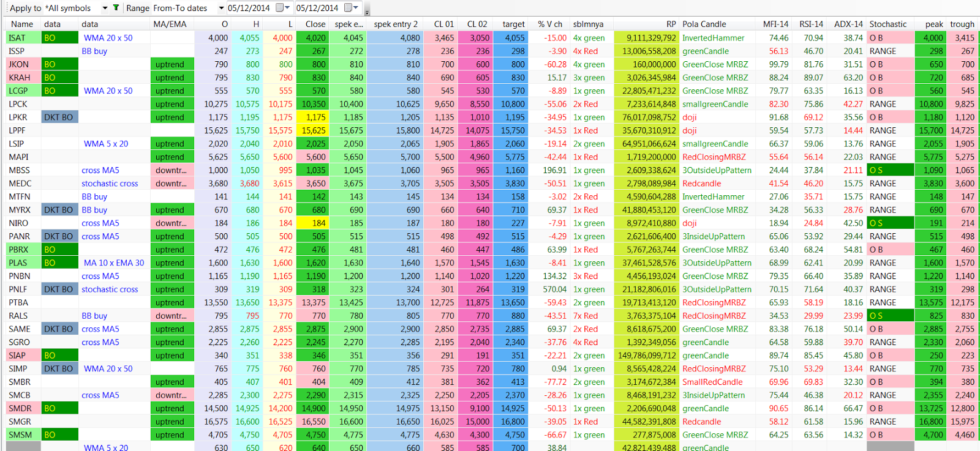The width and height of the screenshot is (980, 451).
Task: Click RP value 9,111,329,792
Action: pyautogui.click(x=647, y=38)
